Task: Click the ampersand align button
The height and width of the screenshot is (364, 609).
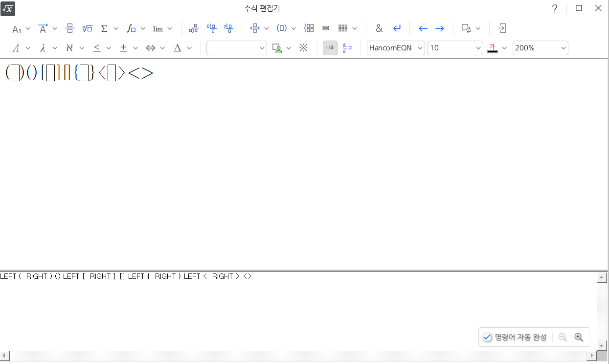Action: [379, 28]
